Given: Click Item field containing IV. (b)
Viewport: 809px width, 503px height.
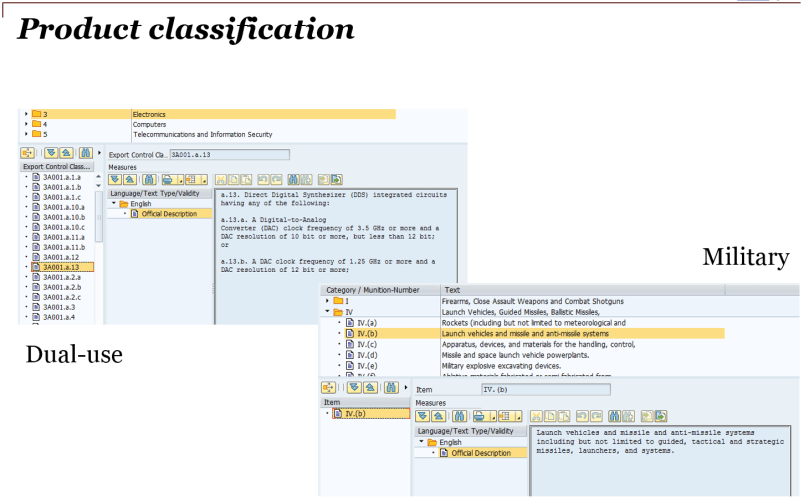Looking at the screenshot, I should (x=546, y=390).
